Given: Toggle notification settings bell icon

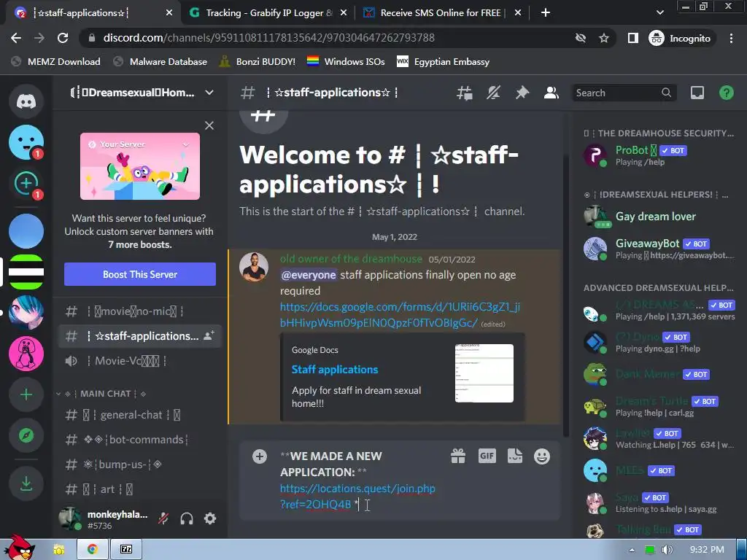Looking at the screenshot, I should coord(493,93).
